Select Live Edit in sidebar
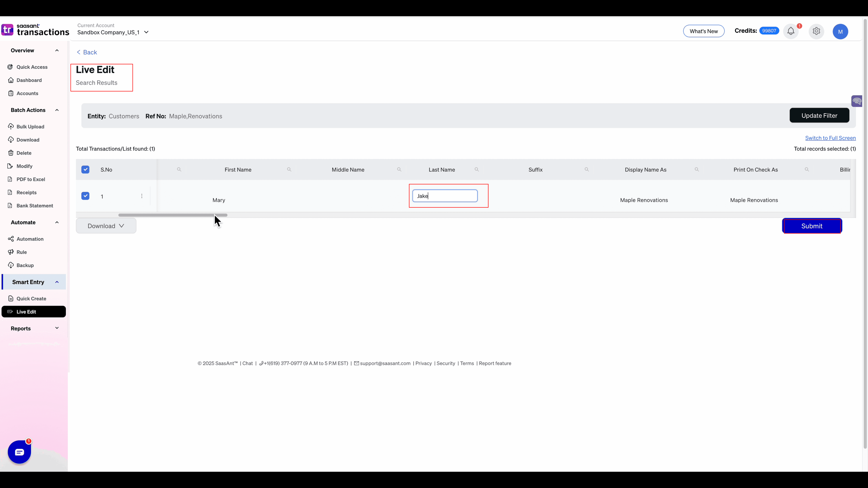868x488 pixels. coord(34,312)
